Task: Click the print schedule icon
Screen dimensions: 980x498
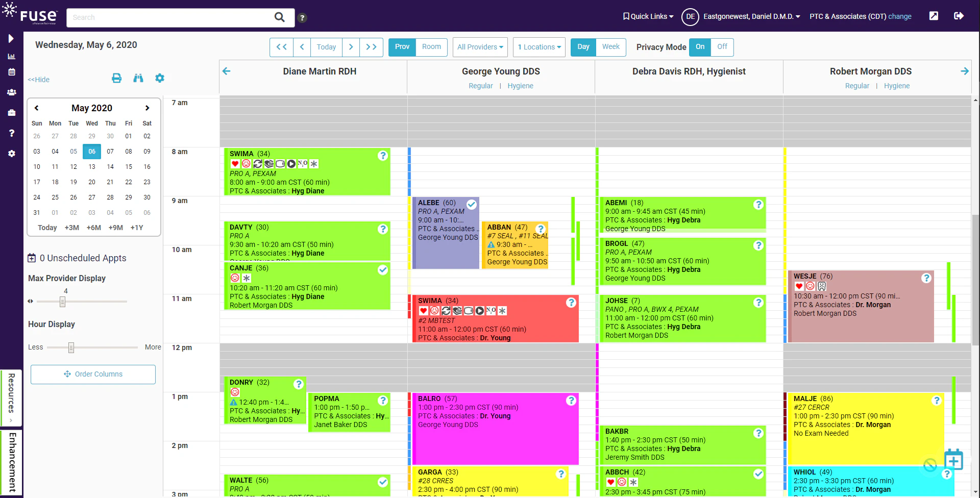Action: tap(116, 78)
